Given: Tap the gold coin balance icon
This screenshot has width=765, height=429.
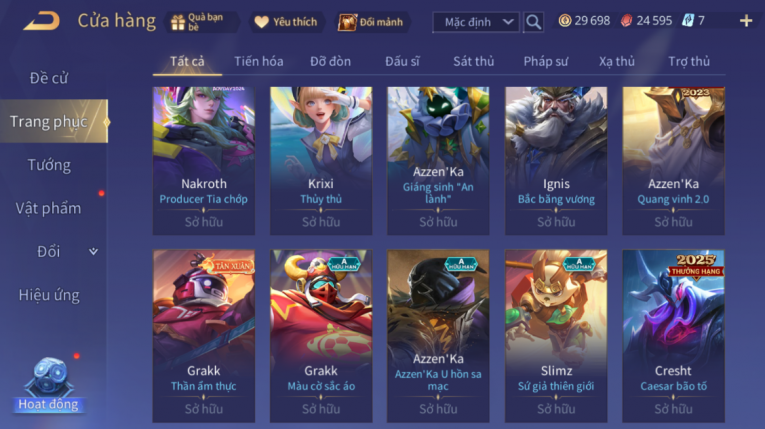Looking at the screenshot, I should (565, 21).
